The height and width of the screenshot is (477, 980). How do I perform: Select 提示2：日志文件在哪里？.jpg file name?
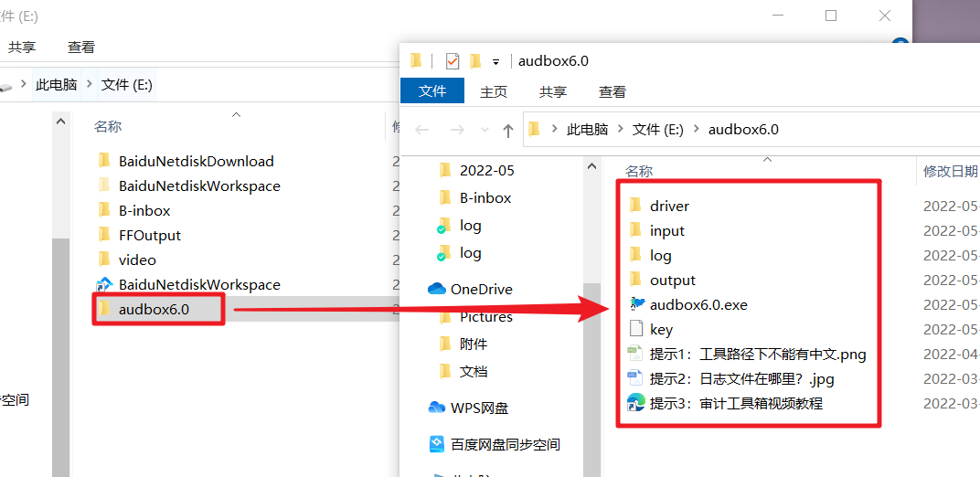742,379
